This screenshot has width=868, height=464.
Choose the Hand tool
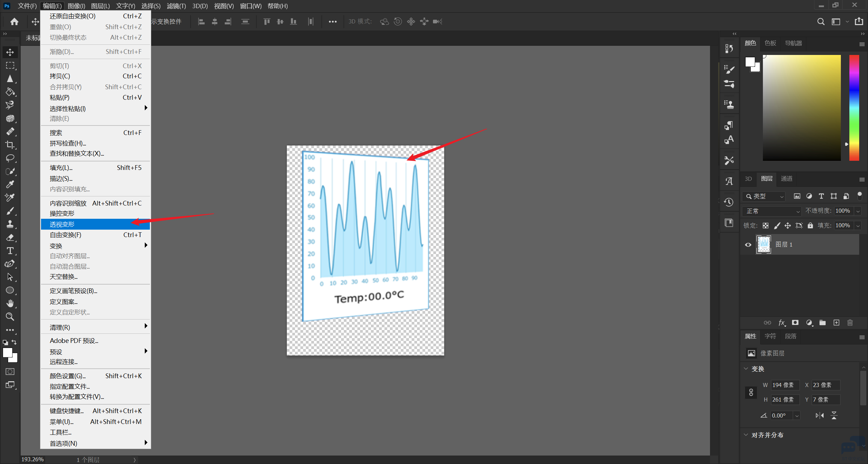[x=10, y=304]
